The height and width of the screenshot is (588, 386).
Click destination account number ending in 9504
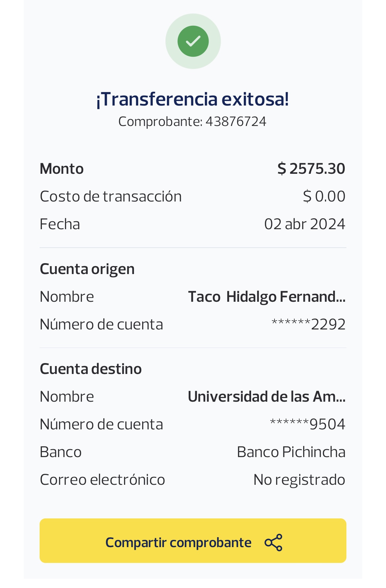point(307,424)
